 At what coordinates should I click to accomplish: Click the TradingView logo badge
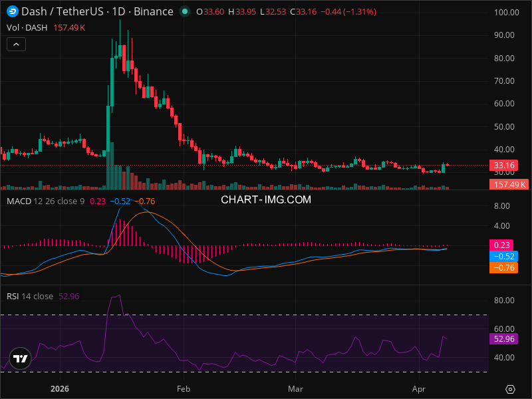21,358
